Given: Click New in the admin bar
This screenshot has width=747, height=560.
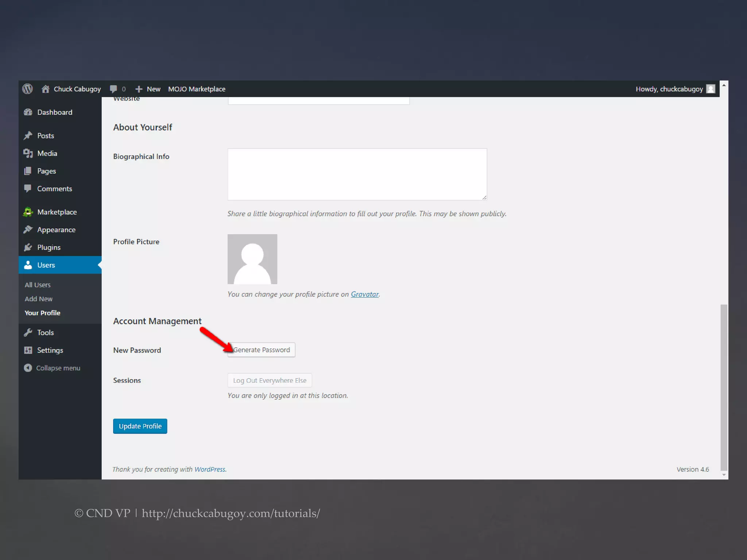Looking at the screenshot, I should pos(154,89).
